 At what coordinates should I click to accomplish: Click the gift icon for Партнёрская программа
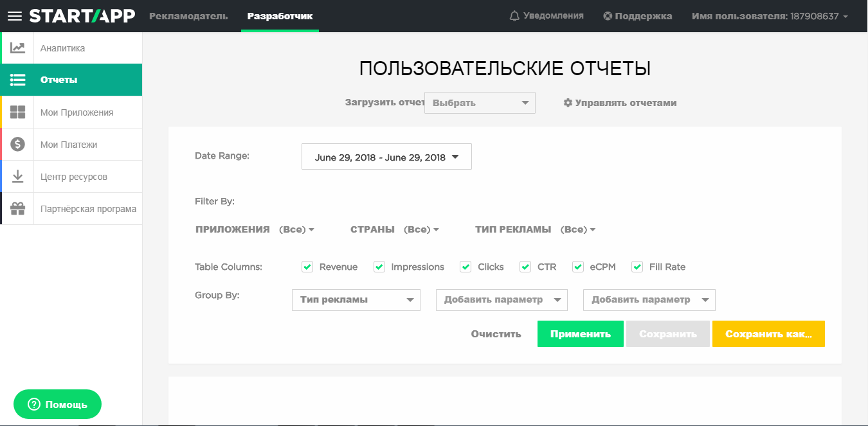point(17,208)
